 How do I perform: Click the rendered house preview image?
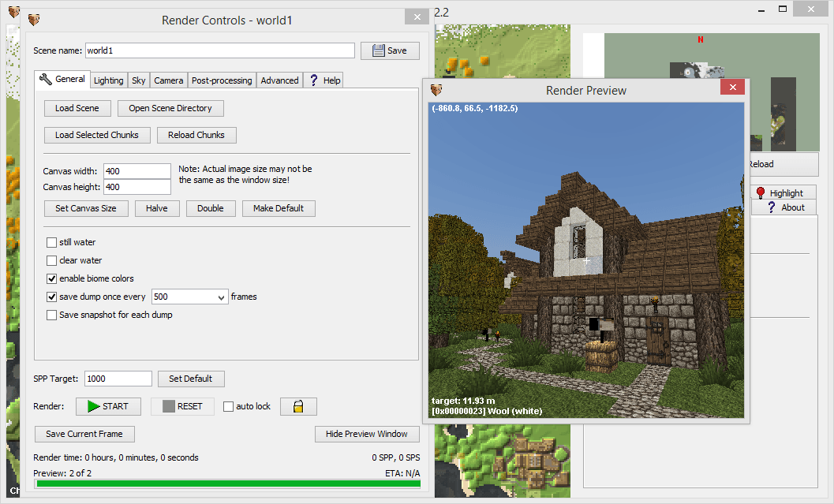point(586,260)
